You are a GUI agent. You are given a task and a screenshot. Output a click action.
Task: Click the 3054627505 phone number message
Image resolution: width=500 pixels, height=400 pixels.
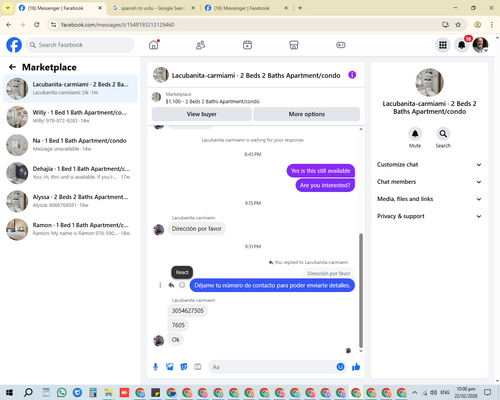(x=188, y=311)
